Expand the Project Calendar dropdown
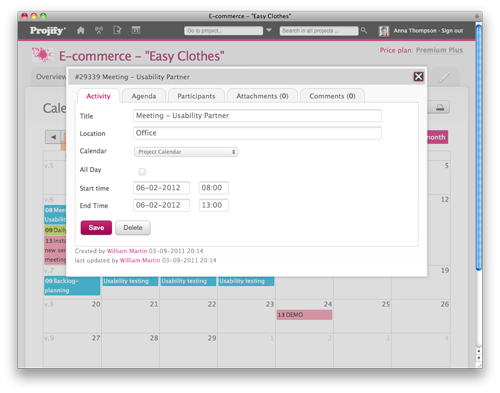Image resolution: width=500 pixels, height=393 pixels. (x=186, y=152)
